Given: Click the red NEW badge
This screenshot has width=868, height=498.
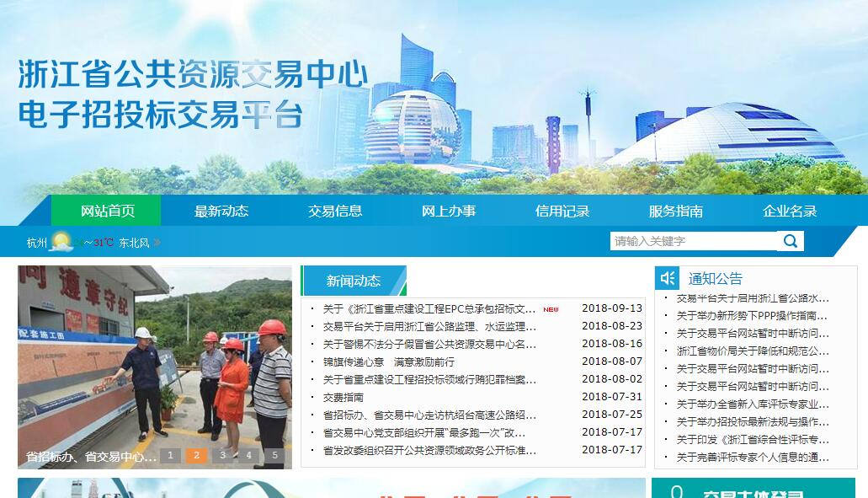Looking at the screenshot, I should pyautogui.click(x=551, y=309).
